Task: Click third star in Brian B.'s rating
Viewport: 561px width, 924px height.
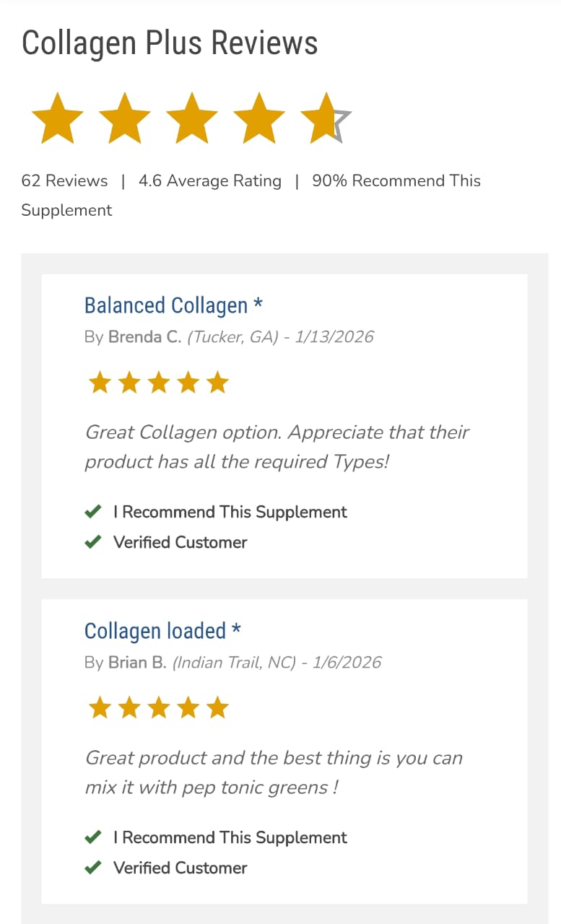Action: [158, 709]
